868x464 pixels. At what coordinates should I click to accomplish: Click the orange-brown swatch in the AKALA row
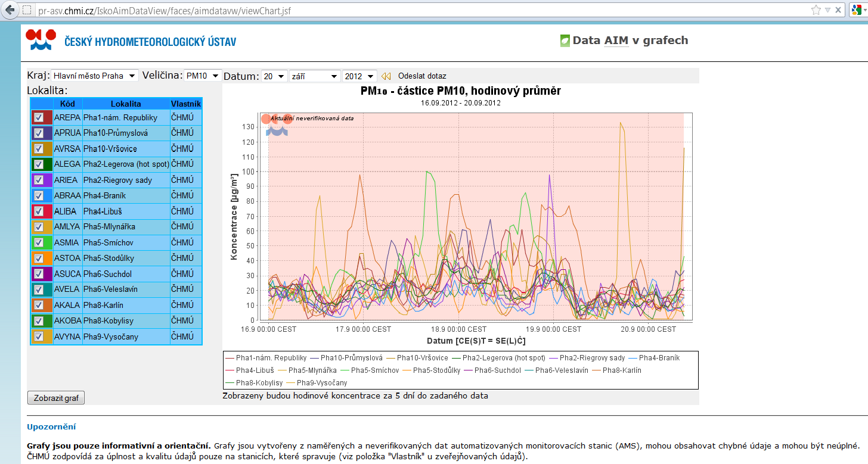(42, 305)
